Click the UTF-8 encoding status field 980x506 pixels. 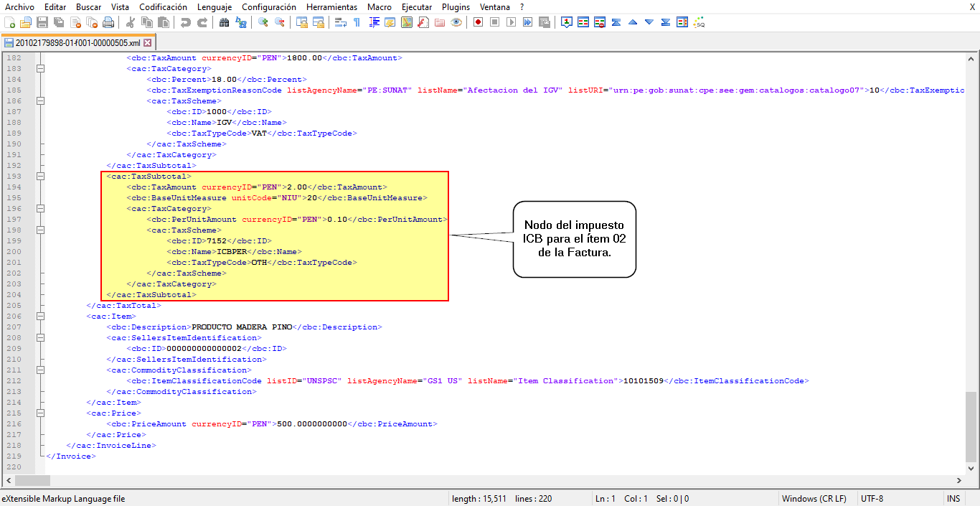coord(872,498)
